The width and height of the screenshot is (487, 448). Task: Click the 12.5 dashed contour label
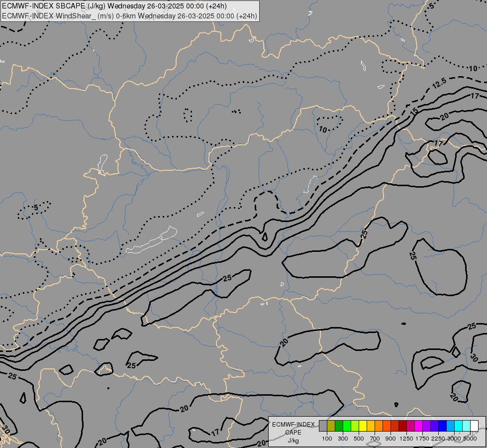point(439,83)
